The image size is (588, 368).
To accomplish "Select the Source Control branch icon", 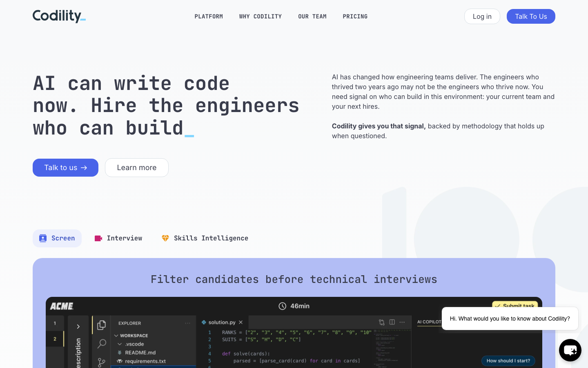I will [102, 362].
